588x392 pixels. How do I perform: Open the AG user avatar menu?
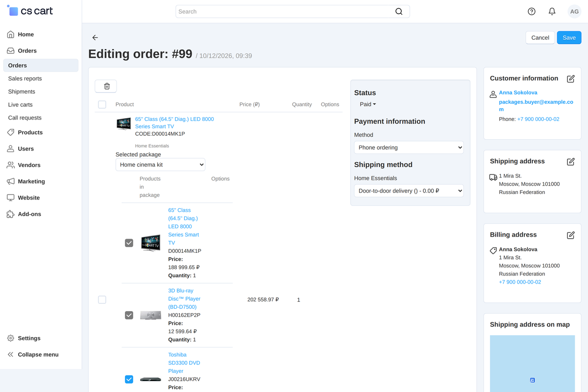[x=574, y=11]
